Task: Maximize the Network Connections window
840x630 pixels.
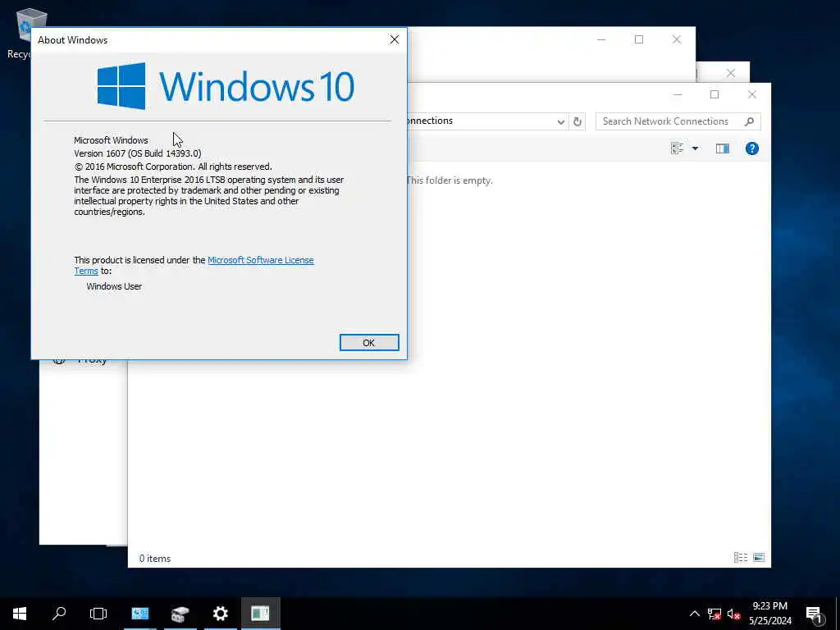Action: pos(714,95)
